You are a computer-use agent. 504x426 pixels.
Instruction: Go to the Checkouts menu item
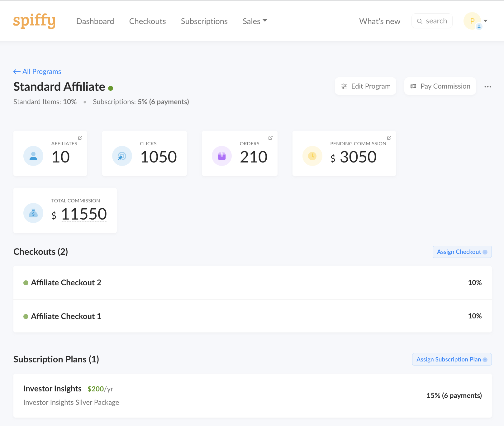click(x=147, y=21)
